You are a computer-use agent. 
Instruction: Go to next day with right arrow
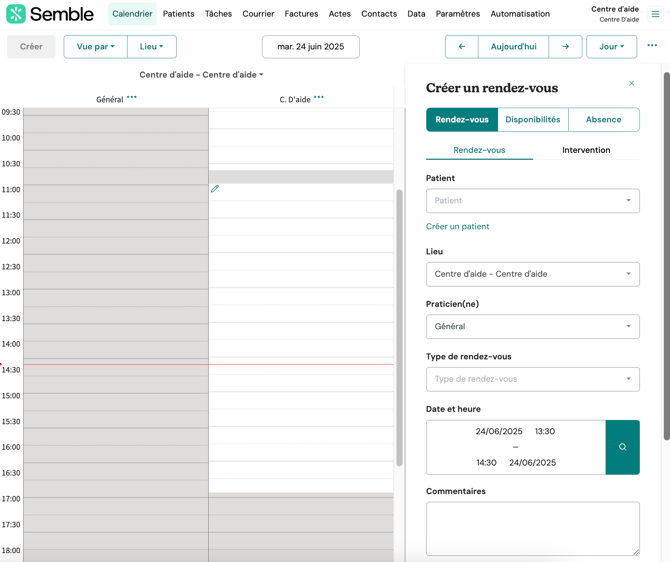(x=565, y=47)
